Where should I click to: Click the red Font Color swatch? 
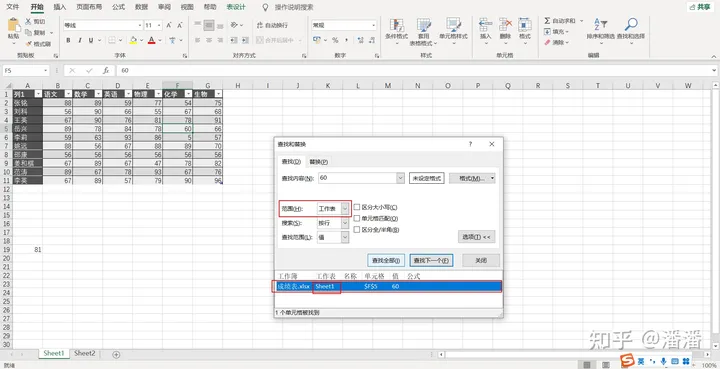[152, 40]
